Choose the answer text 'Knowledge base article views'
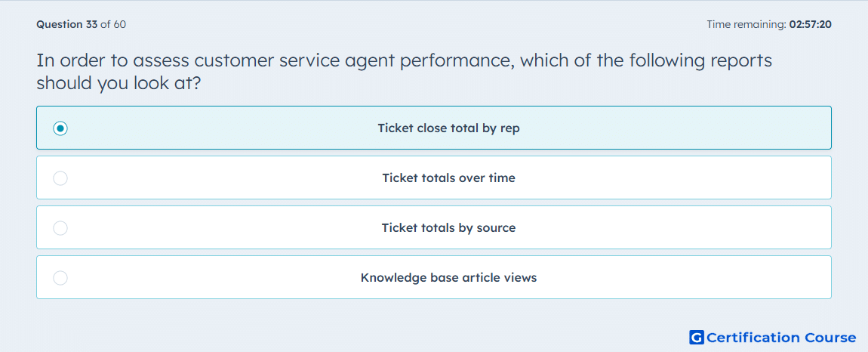The image size is (868, 352). tap(448, 278)
